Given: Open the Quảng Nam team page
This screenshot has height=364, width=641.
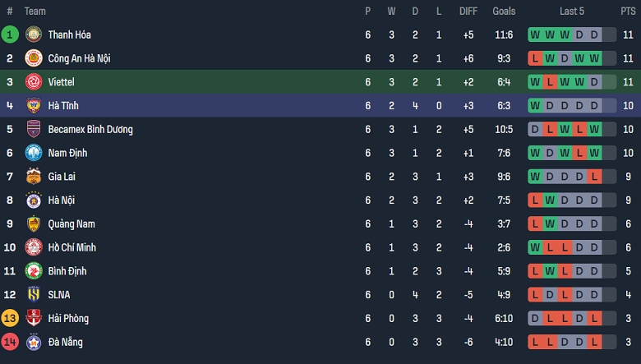Looking at the screenshot, I should (x=71, y=224).
